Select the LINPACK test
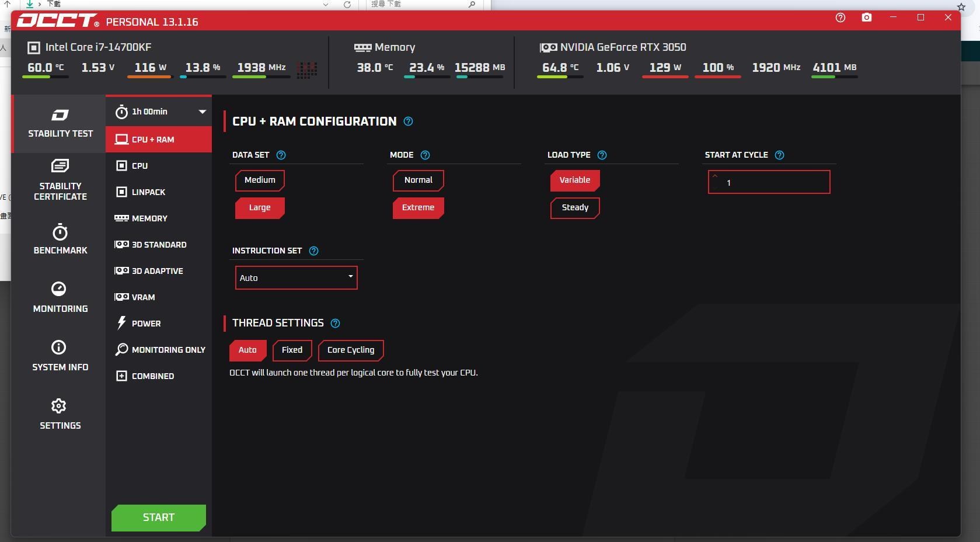The width and height of the screenshot is (980, 542). [159, 192]
